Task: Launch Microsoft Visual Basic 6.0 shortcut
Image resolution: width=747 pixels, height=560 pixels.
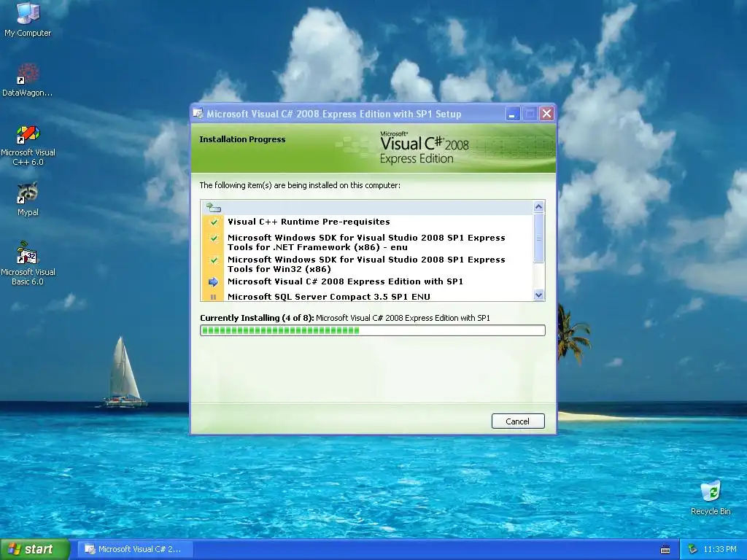Action: 28,263
